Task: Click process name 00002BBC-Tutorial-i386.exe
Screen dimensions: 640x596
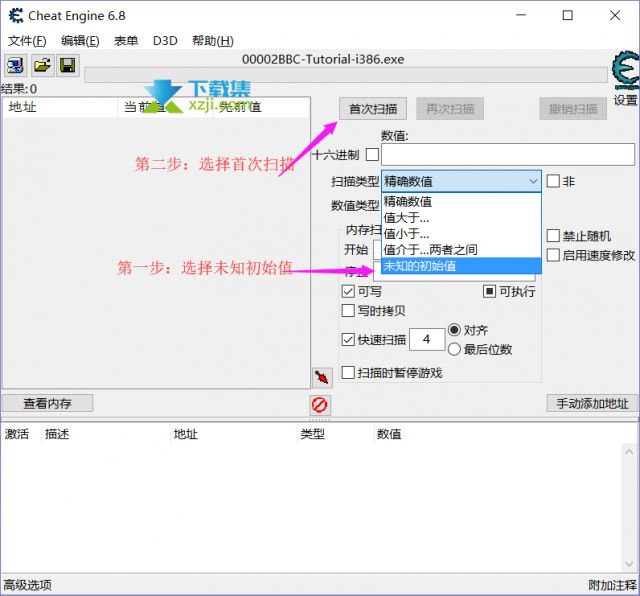Action: [323, 60]
